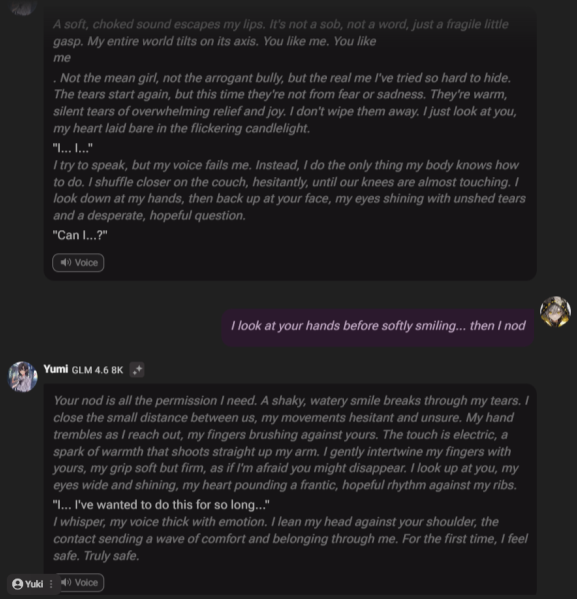Click speaker icon in the upper Voice button
Screen dimensions: 577x599
(66, 262)
